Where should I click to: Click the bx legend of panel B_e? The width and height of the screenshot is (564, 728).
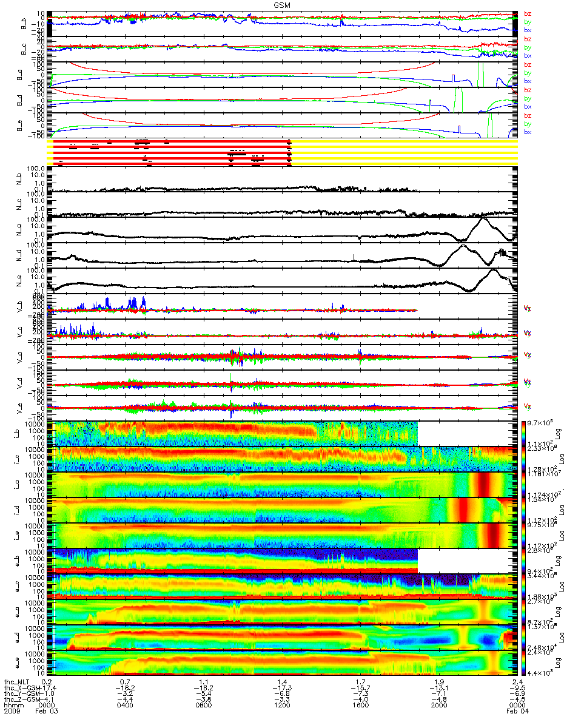pyautogui.click(x=528, y=132)
